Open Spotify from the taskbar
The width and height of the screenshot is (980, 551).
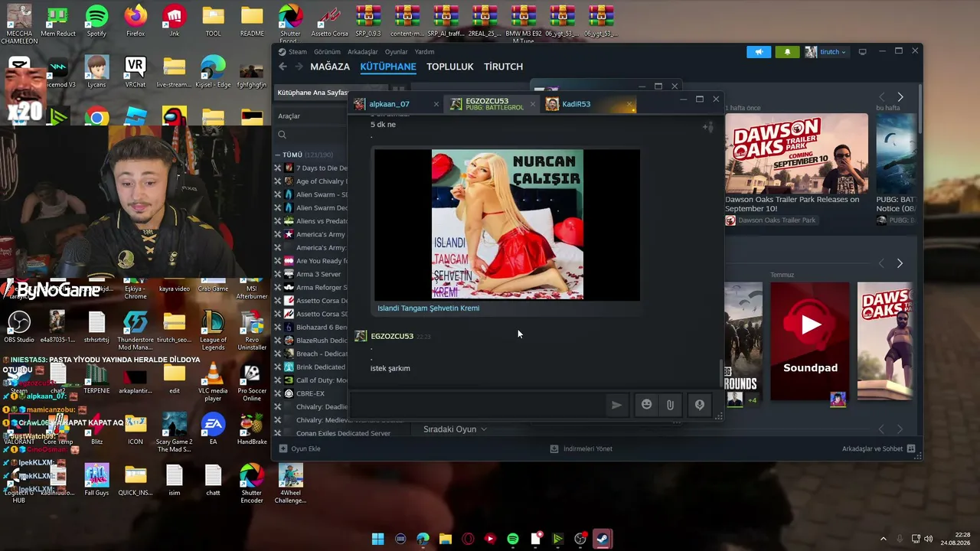pos(512,539)
